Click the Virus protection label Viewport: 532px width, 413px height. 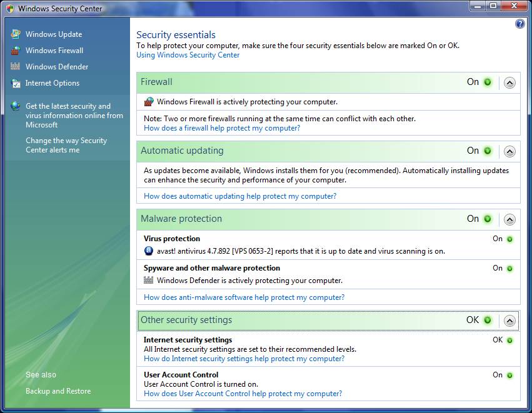(x=172, y=239)
